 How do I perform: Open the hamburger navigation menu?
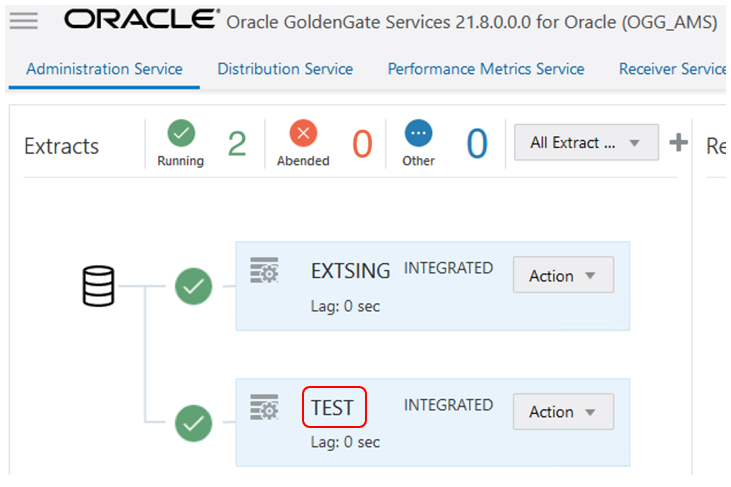coord(24,21)
